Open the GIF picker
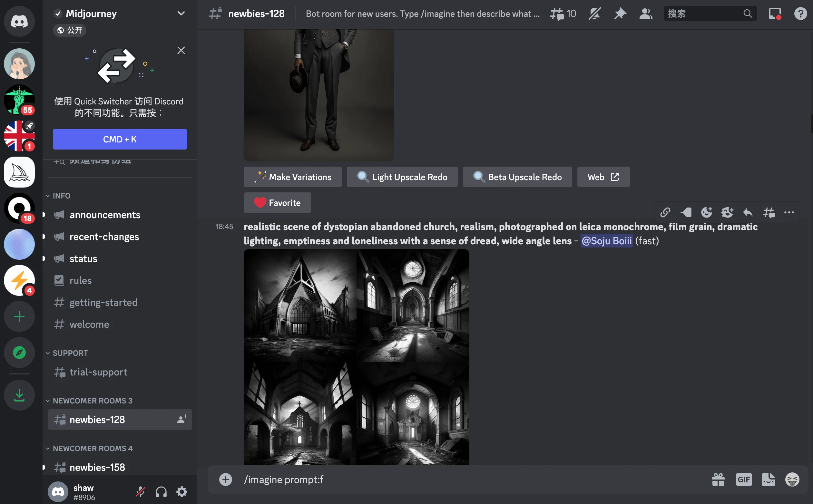The height and width of the screenshot is (504, 813). pos(743,479)
